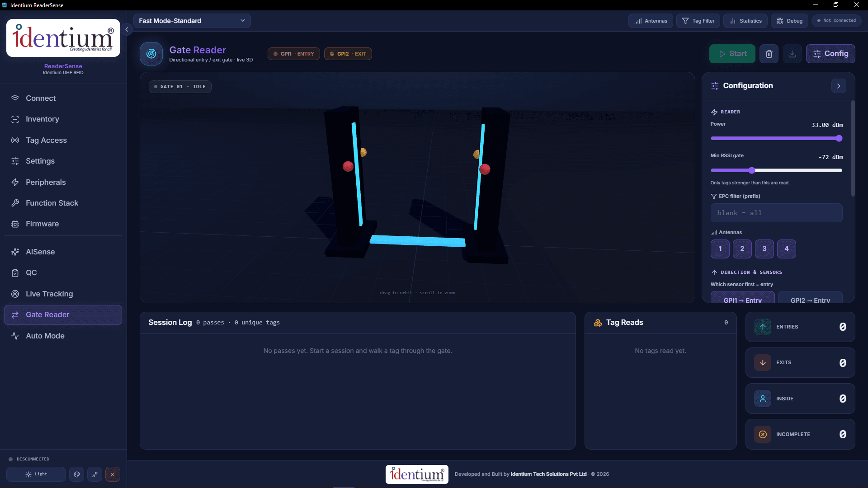The width and height of the screenshot is (868, 488).
Task: Toggle antenna 1
Action: (720, 249)
